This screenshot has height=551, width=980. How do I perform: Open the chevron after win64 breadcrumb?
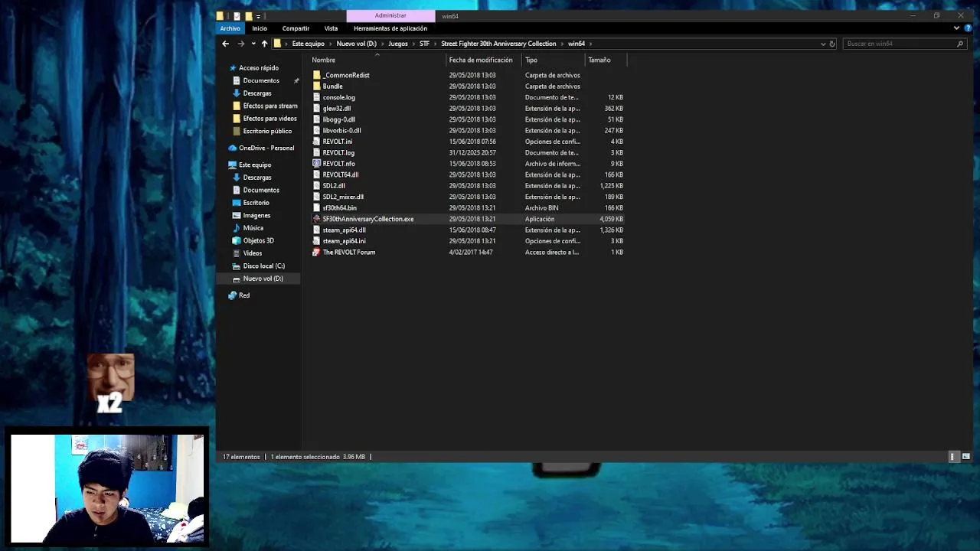[591, 44]
